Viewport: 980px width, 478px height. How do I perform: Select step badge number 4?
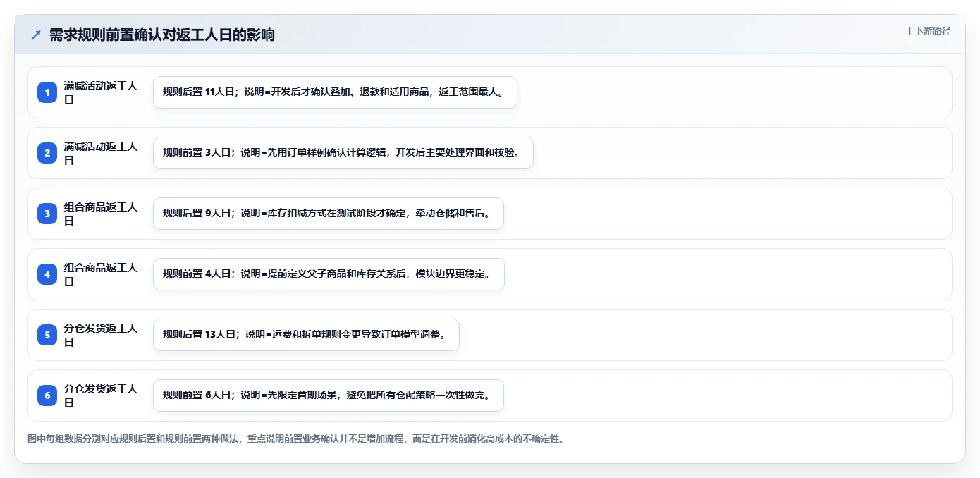[47, 274]
